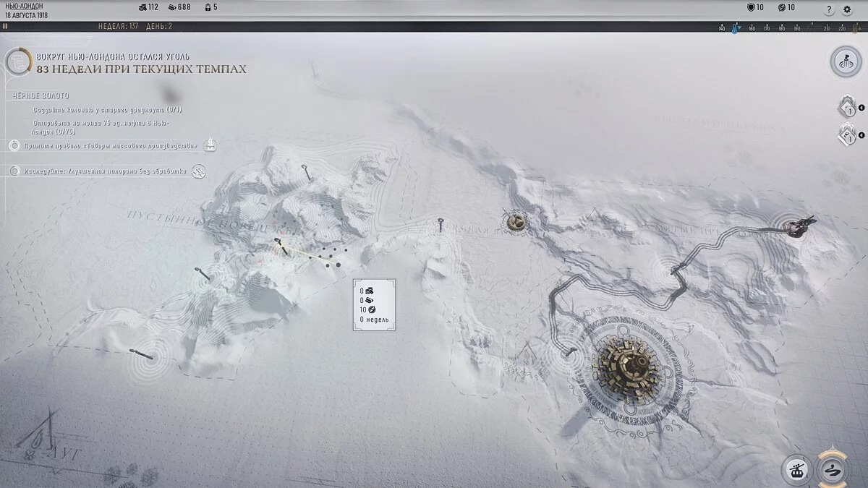
Task: Open the settings gear menu
Action: pyautogui.click(x=848, y=9)
